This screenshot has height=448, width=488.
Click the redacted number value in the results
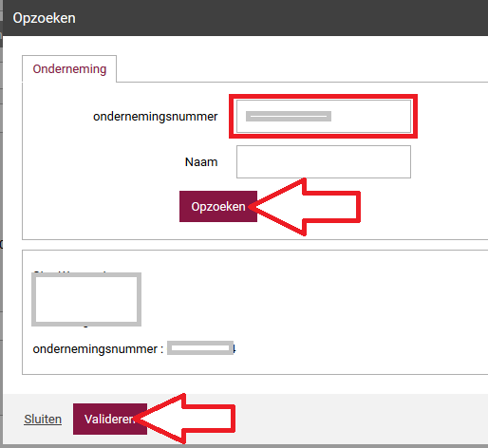200,348
